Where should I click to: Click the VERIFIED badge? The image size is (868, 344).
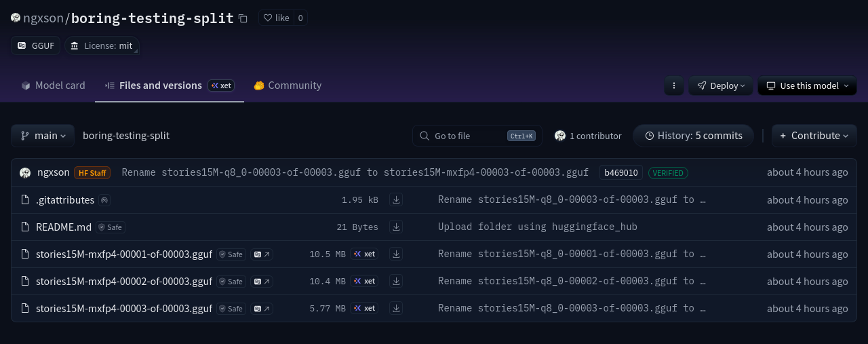tap(668, 173)
